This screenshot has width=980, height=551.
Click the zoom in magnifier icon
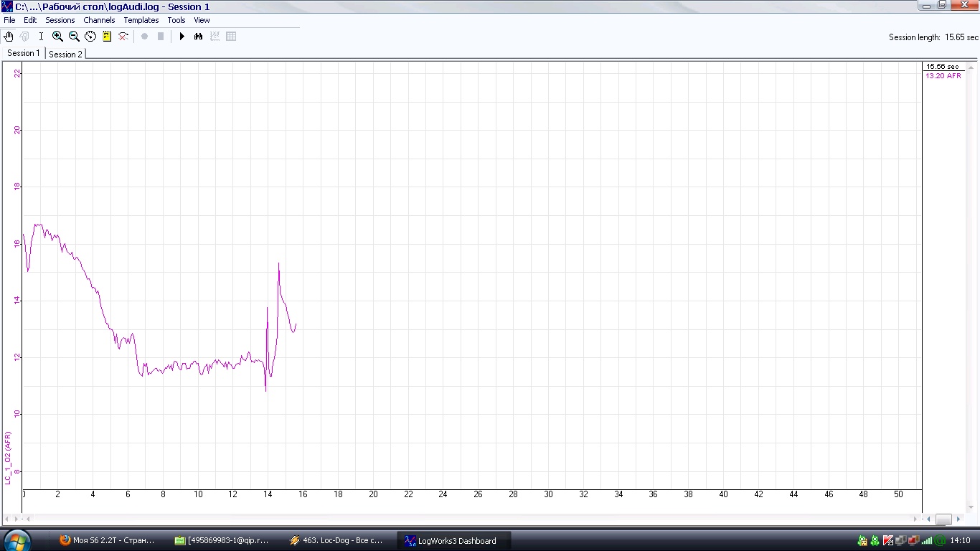tap(57, 37)
